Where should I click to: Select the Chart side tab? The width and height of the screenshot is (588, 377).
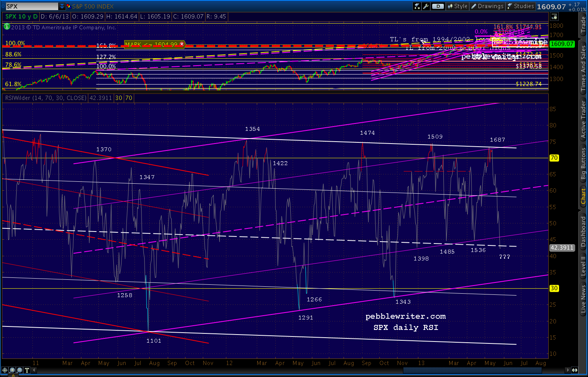[x=583, y=197]
